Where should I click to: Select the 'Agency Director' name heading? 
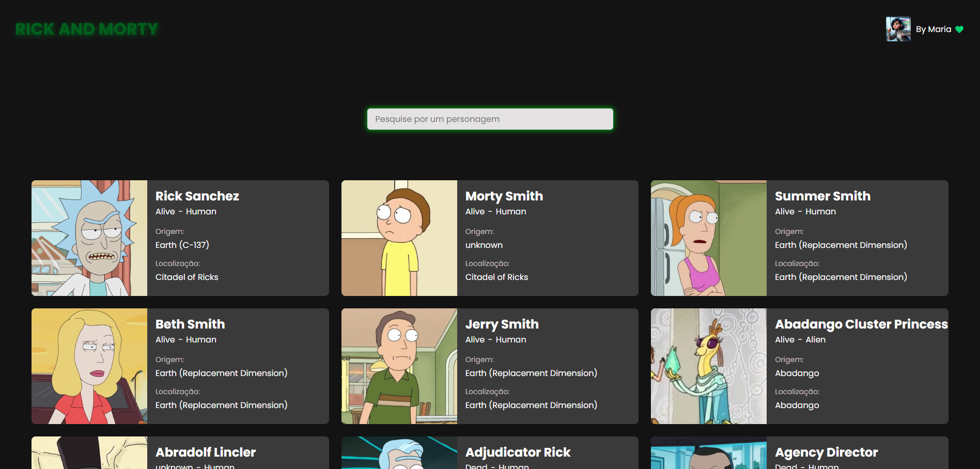(x=826, y=452)
